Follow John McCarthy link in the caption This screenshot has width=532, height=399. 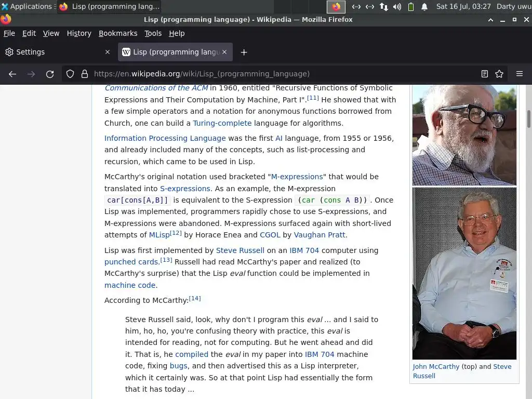[436, 367]
